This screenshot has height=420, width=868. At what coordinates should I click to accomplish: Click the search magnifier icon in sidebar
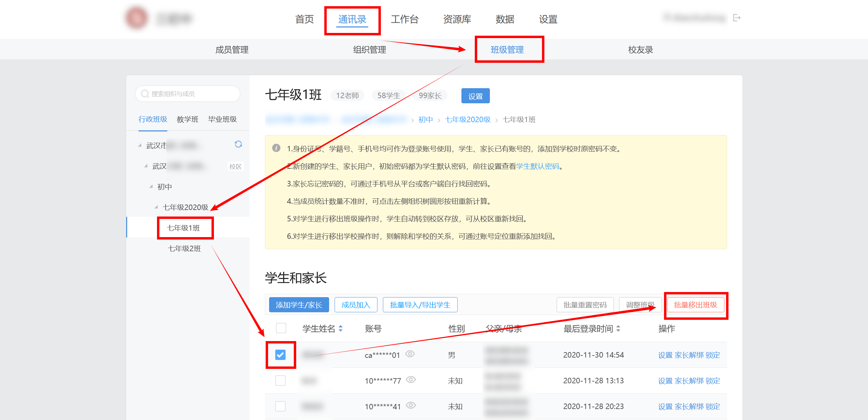145,94
